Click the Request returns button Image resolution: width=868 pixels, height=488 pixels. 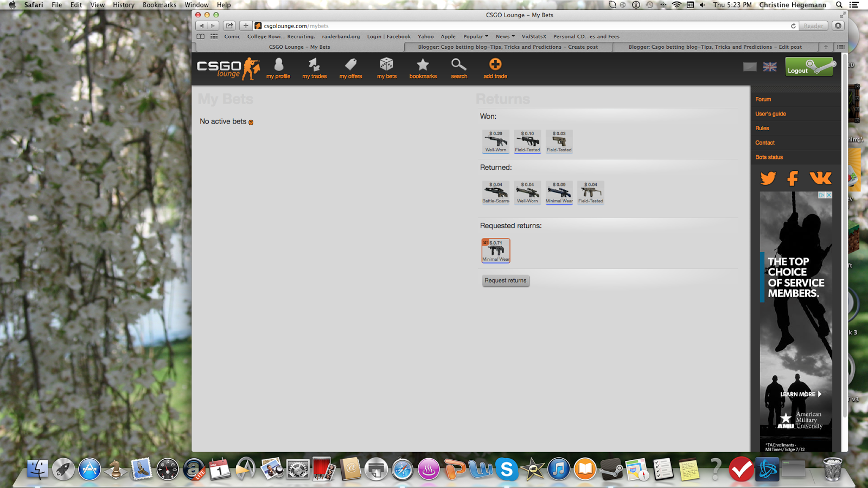coord(506,280)
